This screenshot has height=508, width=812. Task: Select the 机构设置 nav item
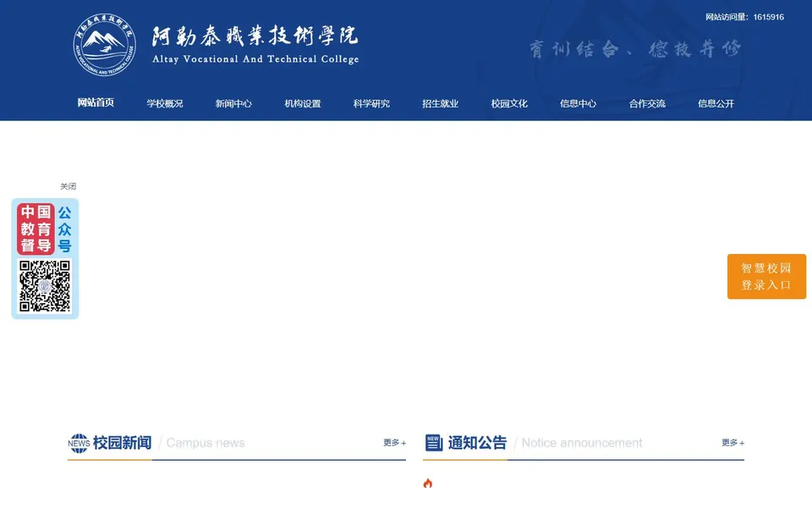coord(303,103)
